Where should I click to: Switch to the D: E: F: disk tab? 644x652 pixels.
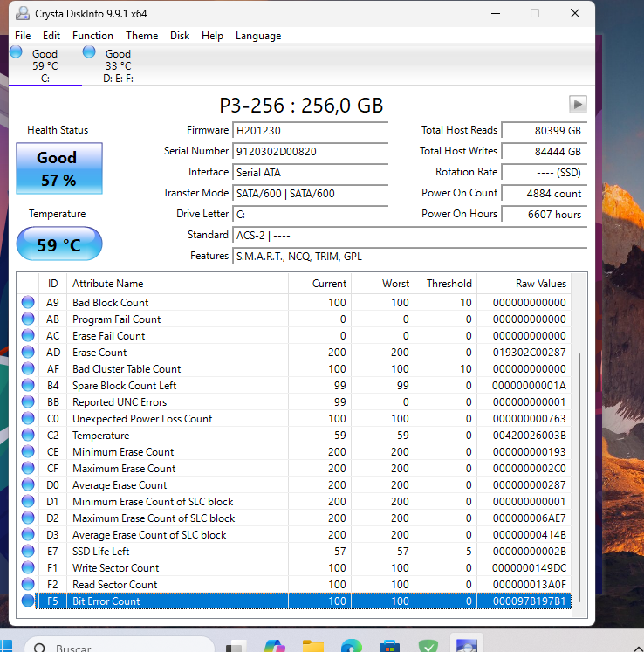click(118, 65)
